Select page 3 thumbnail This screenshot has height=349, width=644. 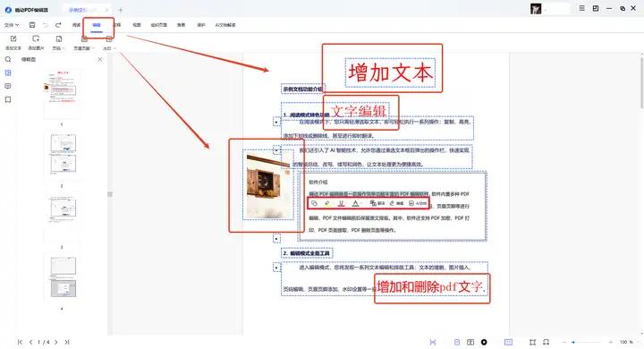[x=62, y=217]
